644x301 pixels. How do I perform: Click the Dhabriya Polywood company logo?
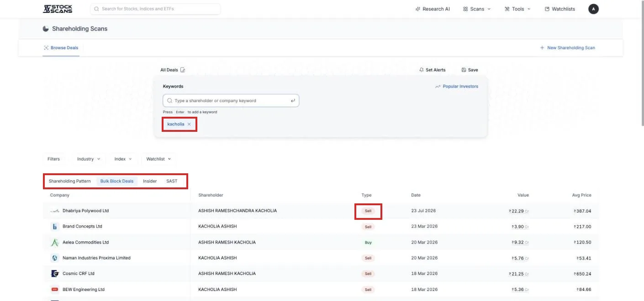tap(55, 211)
